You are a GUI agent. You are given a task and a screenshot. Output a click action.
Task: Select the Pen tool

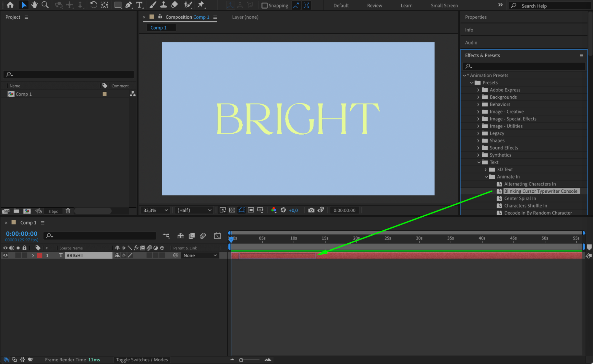[128, 5]
